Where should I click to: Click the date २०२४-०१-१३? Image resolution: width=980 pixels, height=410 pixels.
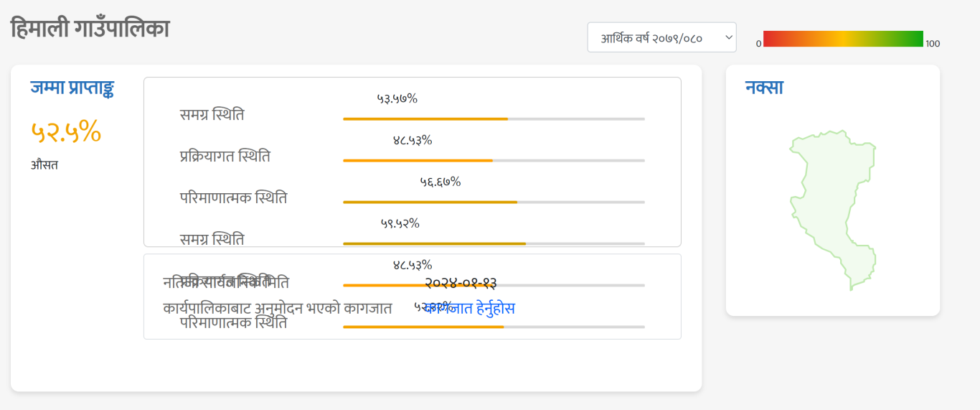[x=461, y=283]
